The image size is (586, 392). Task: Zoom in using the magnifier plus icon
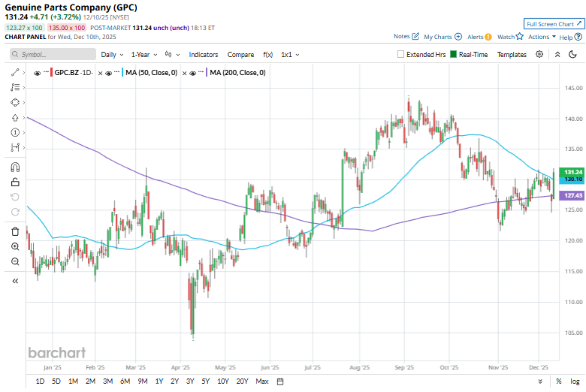[x=15, y=246]
